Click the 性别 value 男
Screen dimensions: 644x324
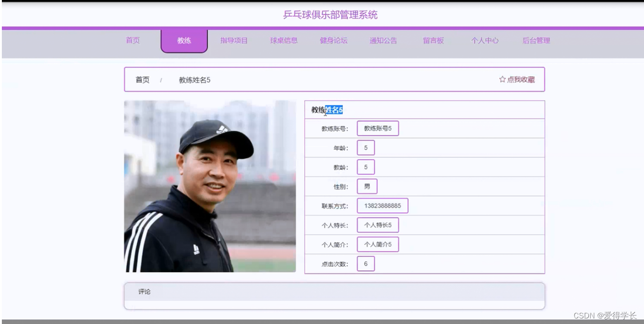pyautogui.click(x=367, y=187)
